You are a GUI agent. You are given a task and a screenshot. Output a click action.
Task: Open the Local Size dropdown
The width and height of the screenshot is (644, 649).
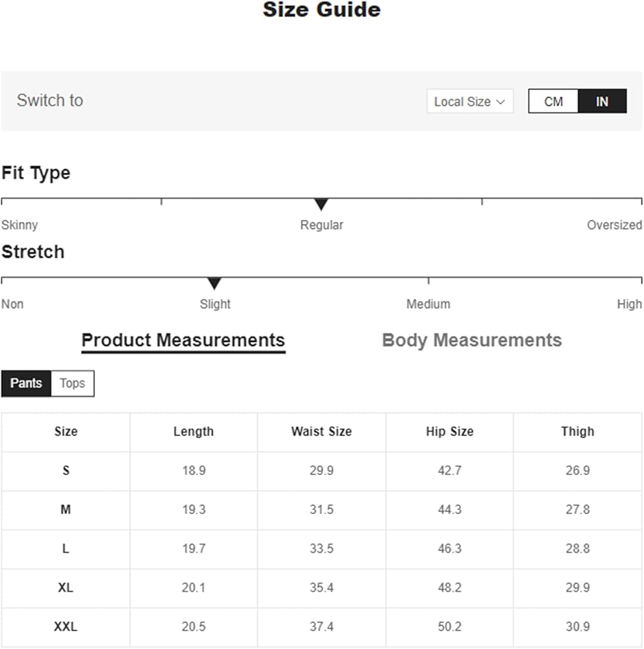click(469, 101)
